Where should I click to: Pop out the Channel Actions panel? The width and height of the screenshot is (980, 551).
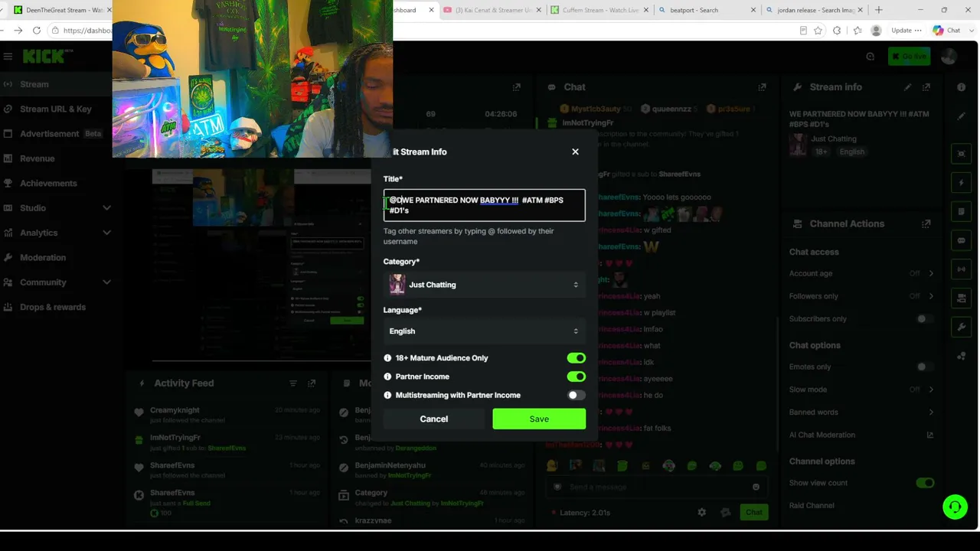(x=926, y=223)
